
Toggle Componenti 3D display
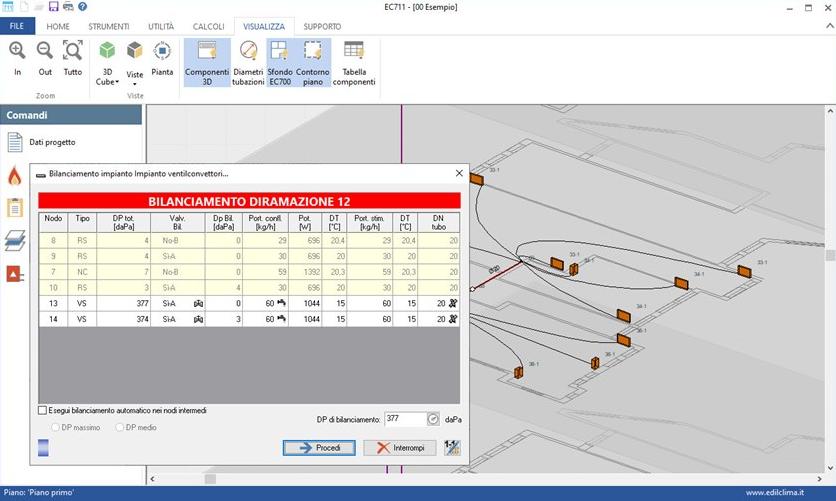pos(207,60)
